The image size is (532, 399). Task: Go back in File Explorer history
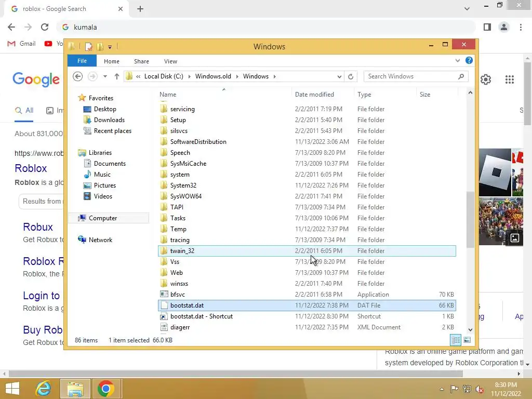tap(78, 76)
